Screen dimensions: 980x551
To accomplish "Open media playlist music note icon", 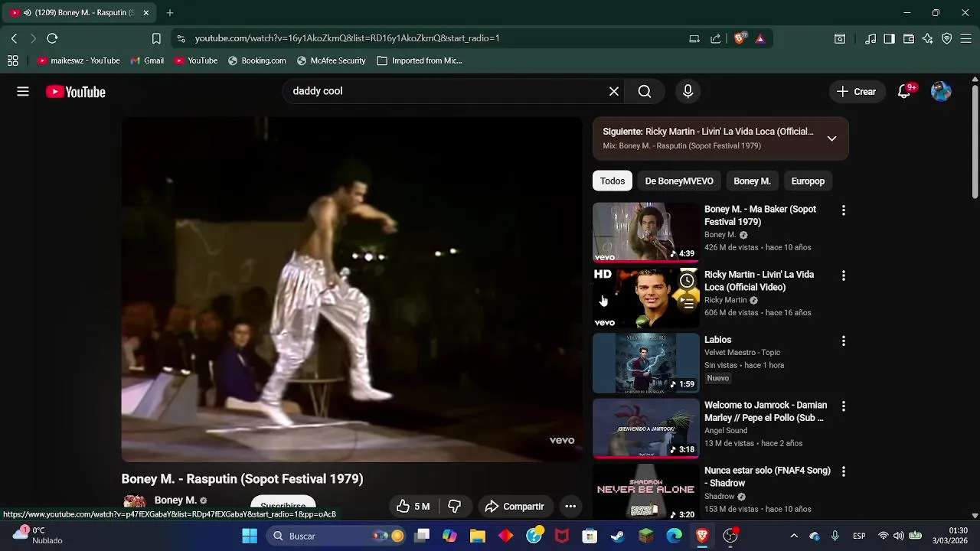I will tap(871, 38).
